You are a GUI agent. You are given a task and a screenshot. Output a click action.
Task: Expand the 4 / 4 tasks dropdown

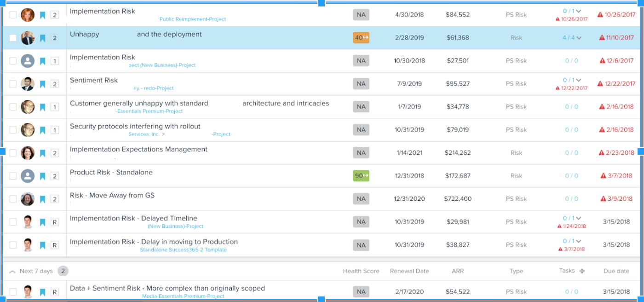(x=579, y=38)
